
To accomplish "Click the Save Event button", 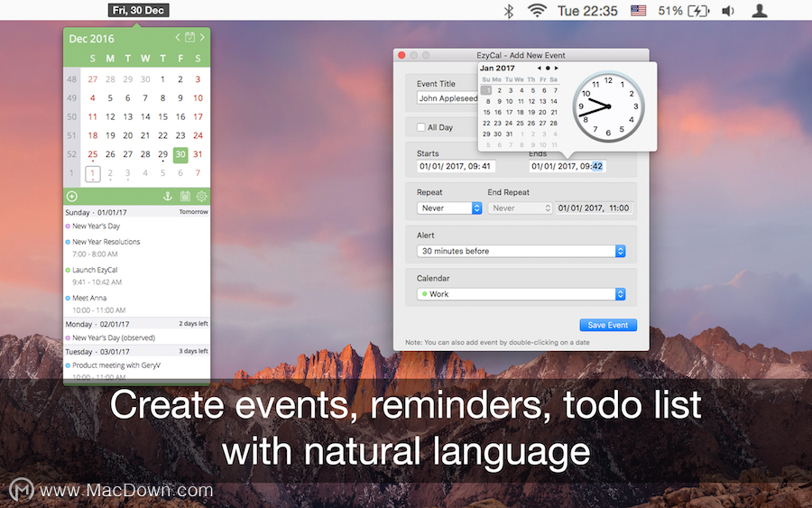I will [x=608, y=325].
